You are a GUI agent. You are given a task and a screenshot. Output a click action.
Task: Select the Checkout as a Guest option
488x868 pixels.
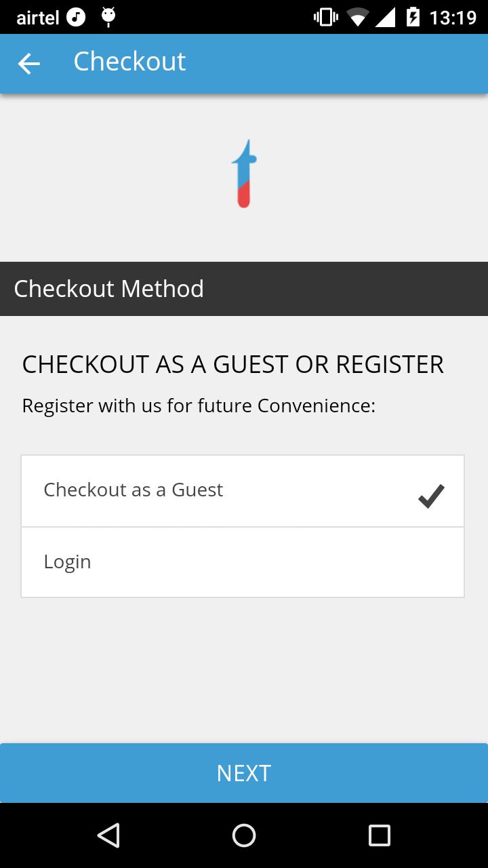243,491
